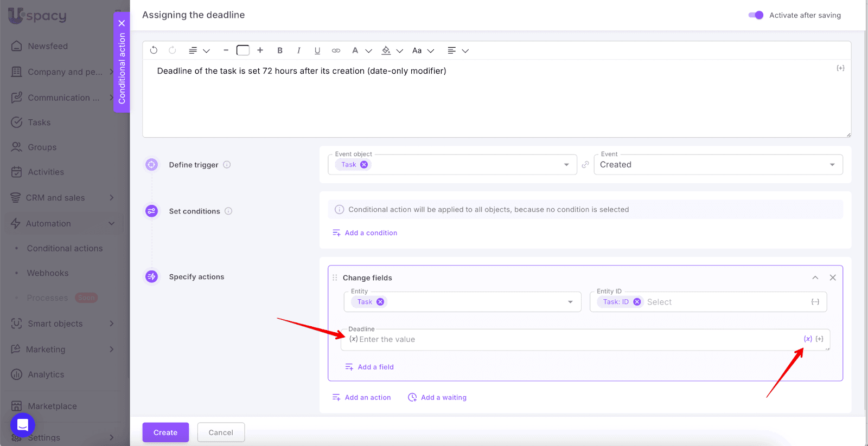The image size is (868, 446).
Task: Click into the Deadline value input field
Action: point(575,339)
